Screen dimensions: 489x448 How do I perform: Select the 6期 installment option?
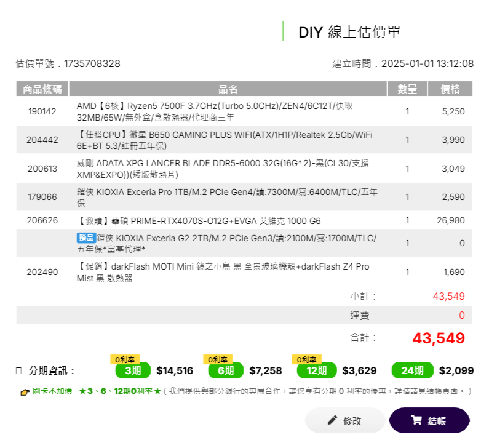226,370
